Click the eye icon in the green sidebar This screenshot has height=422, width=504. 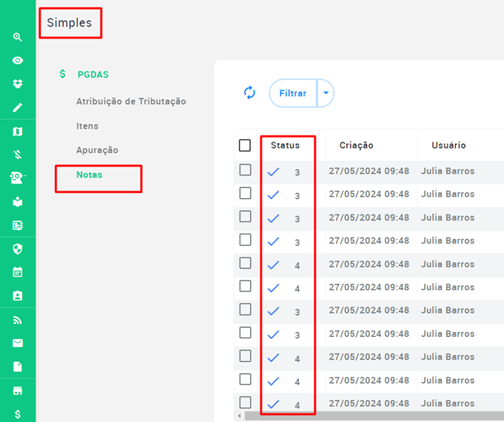tap(17, 60)
